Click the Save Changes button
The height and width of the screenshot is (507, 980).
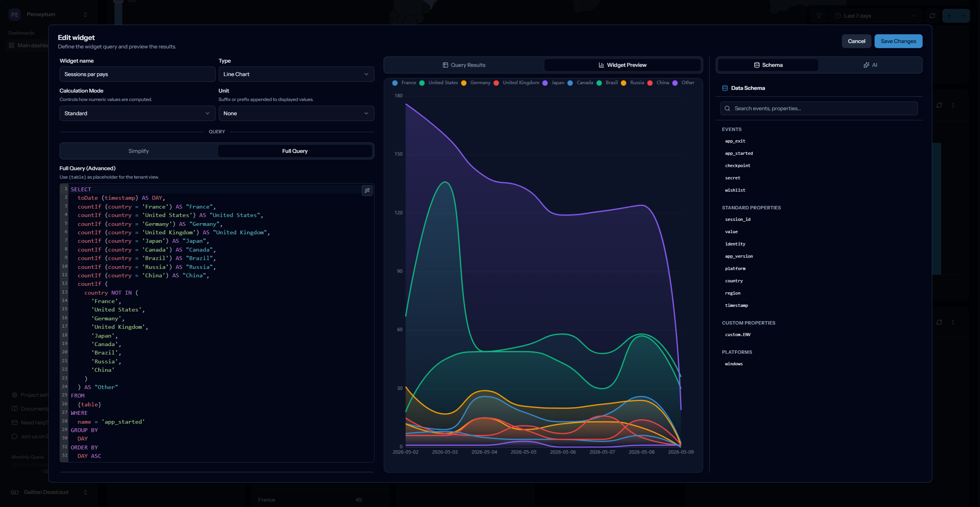tap(898, 41)
